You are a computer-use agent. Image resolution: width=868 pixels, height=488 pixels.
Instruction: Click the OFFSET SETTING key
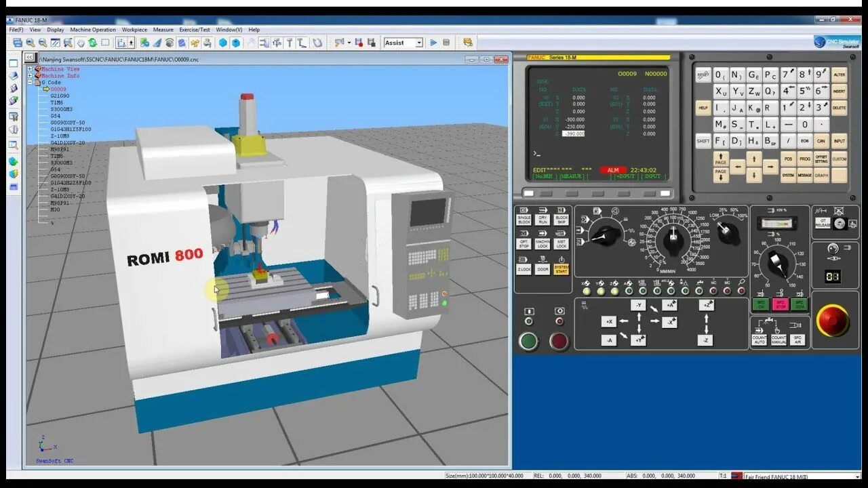(821, 159)
